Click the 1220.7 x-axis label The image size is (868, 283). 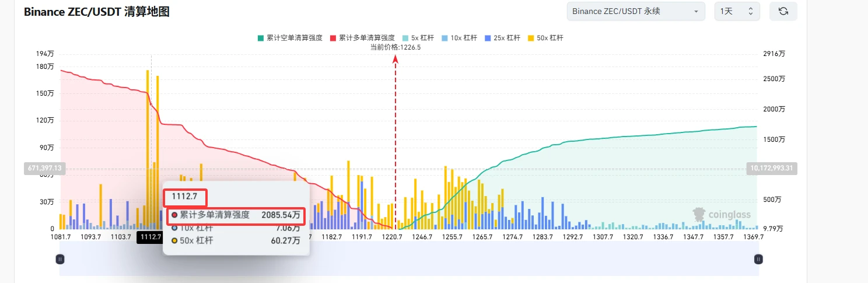coord(392,237)
